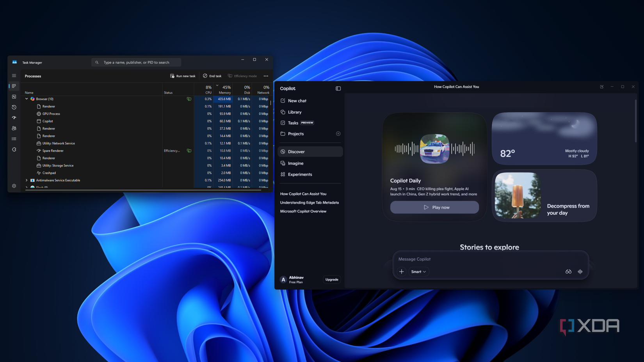
Task: Click End task button
Action: (x=212, y=76)
